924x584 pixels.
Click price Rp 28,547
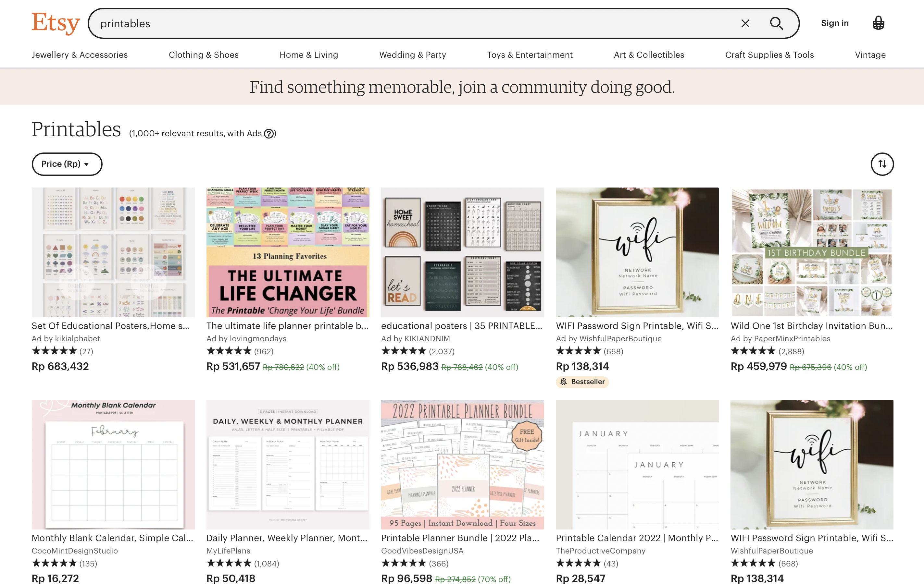tap(581, 578)
